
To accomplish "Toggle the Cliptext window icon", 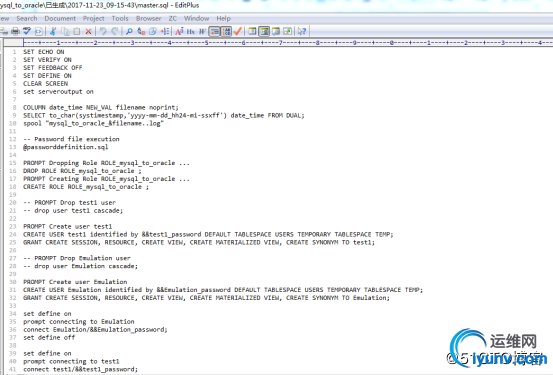I will coord(252,31).
